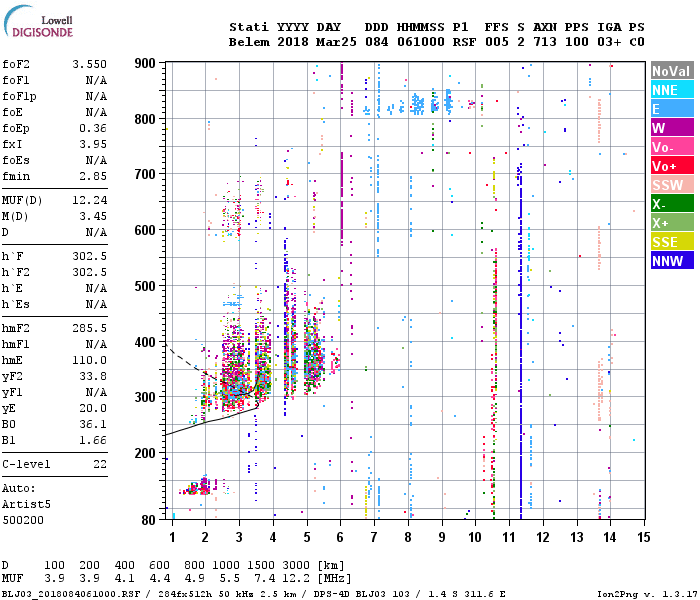Click the [MHz] unit label
The width and height of the screenshot is (700, 600).
click(x=334, y=579)
